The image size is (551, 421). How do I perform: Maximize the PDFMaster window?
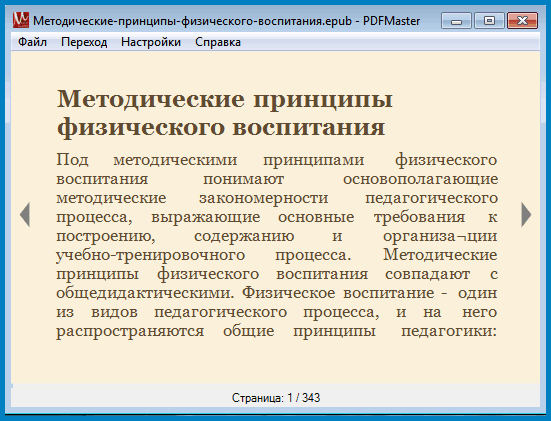[489, 21]
